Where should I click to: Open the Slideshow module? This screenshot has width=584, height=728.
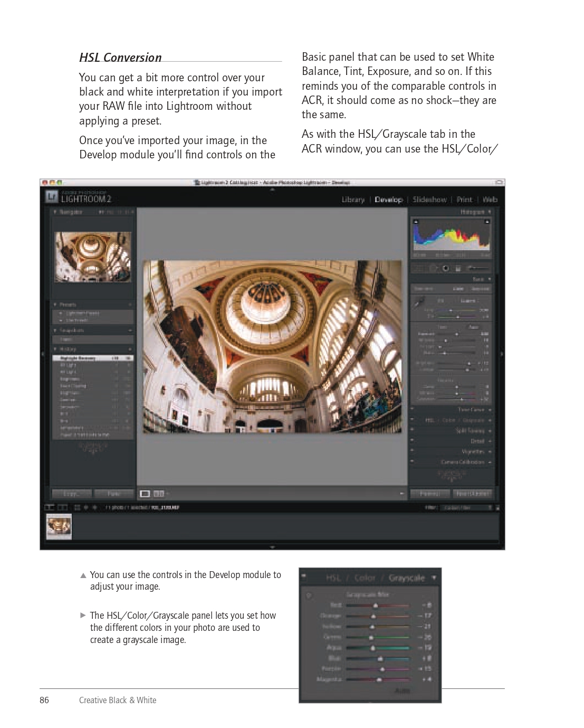pyautogui.click(x=429, y=200)
